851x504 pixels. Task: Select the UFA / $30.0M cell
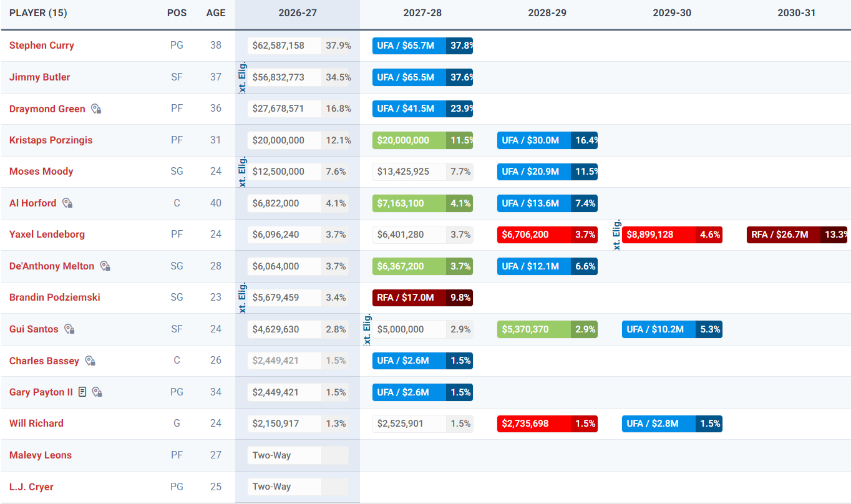[x=547, y=140]
